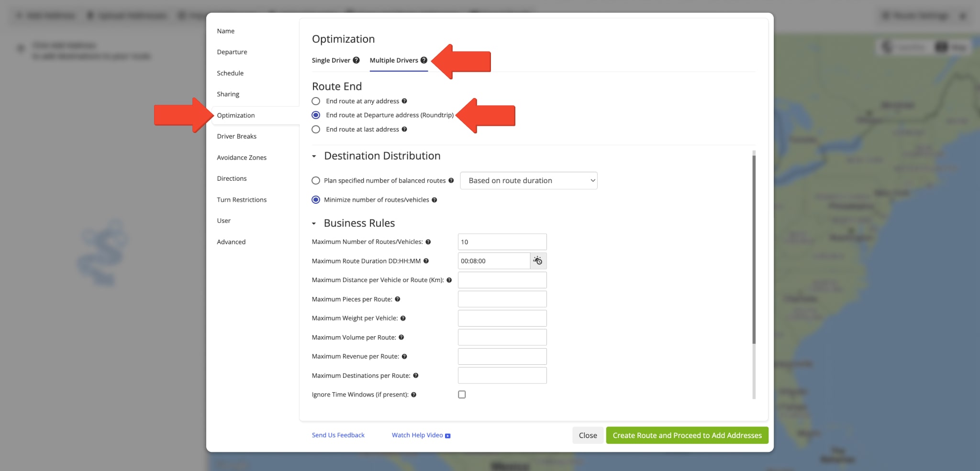
Task: Open the Advanced settings section
Action: (231, 242)
